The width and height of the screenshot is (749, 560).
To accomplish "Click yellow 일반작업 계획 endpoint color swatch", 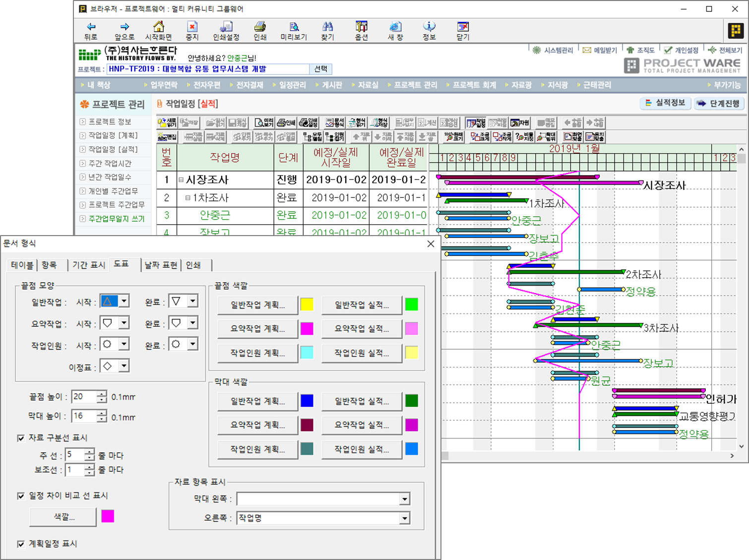I will [307, 305].
